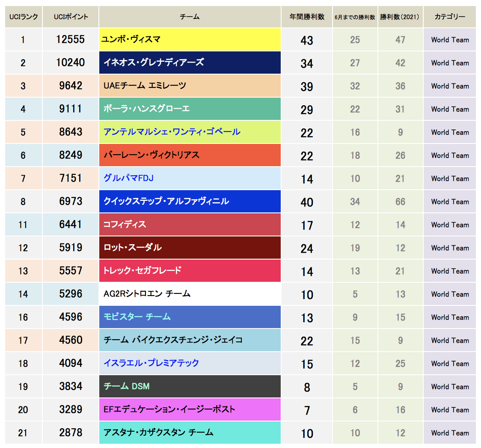Viewport: 481px width, 448px height.
Task: Select the EFエデュケーション・イージーポスト cell
Action: [x=190, y=409]
